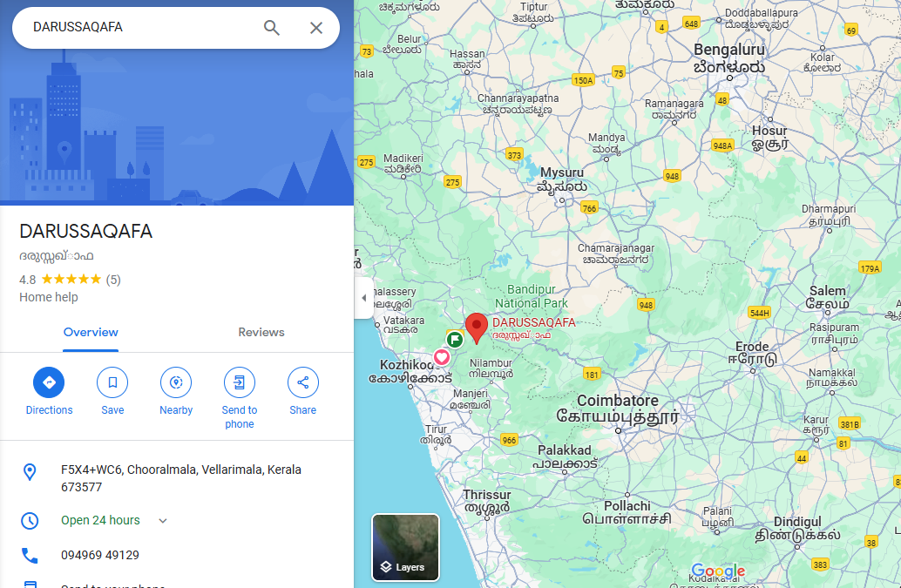Click the red DARUSSAQAFA map pin
Screen dimensions: 901x588
coord(476,328)
